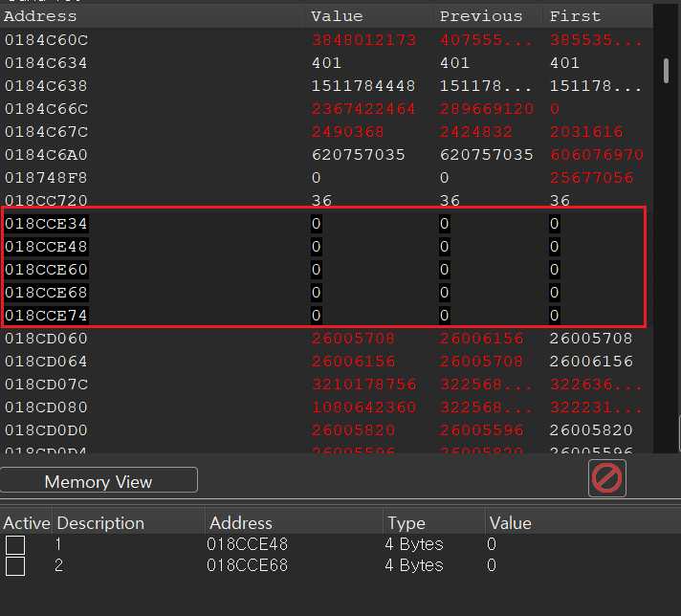Sort results by Value column header
Screen dimensions: 681x616
pos(337,16)
